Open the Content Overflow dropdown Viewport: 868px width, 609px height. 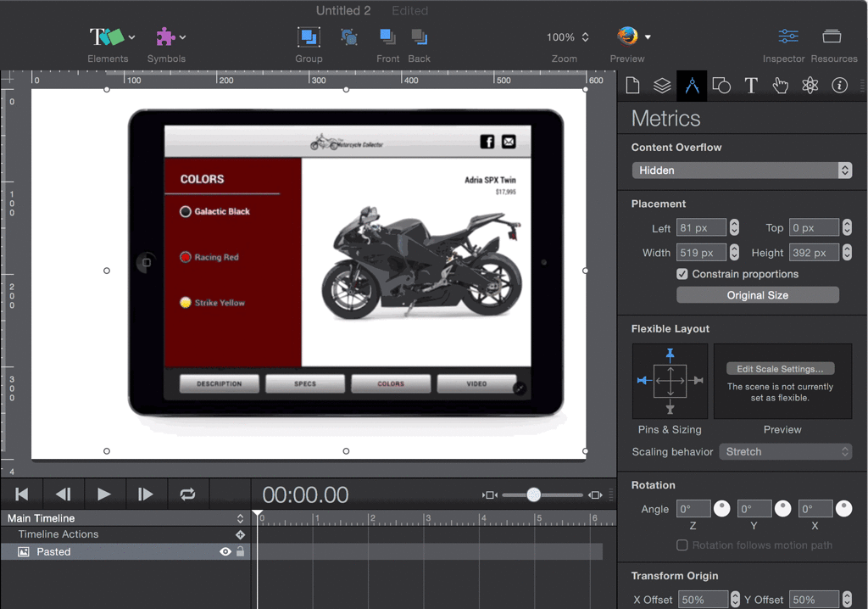tap(742, 170)
